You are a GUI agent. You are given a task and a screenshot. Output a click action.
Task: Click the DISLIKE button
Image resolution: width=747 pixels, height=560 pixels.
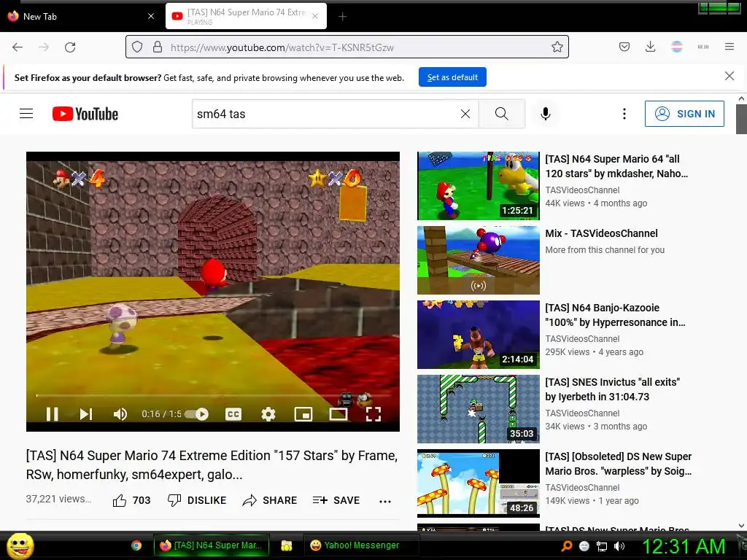[197, 500]
